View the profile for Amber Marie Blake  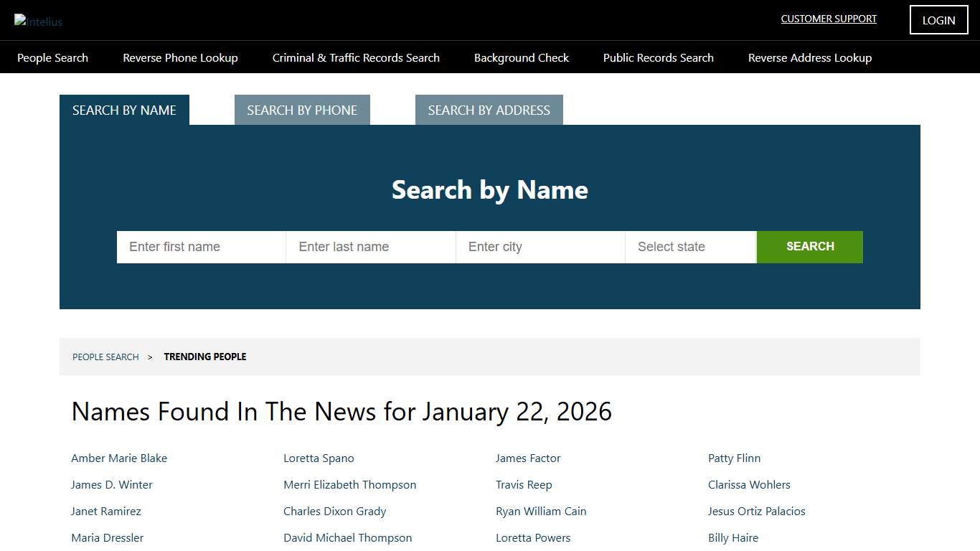[119, 458]
